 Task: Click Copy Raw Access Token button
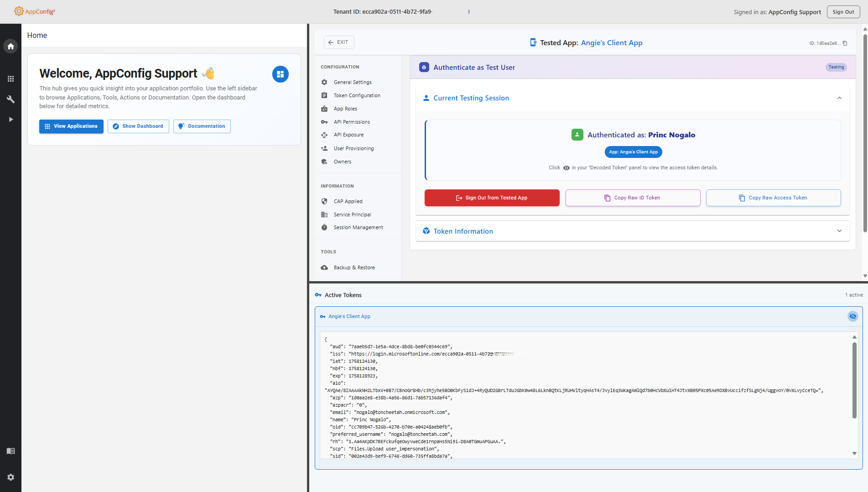[x=773, y=198]
